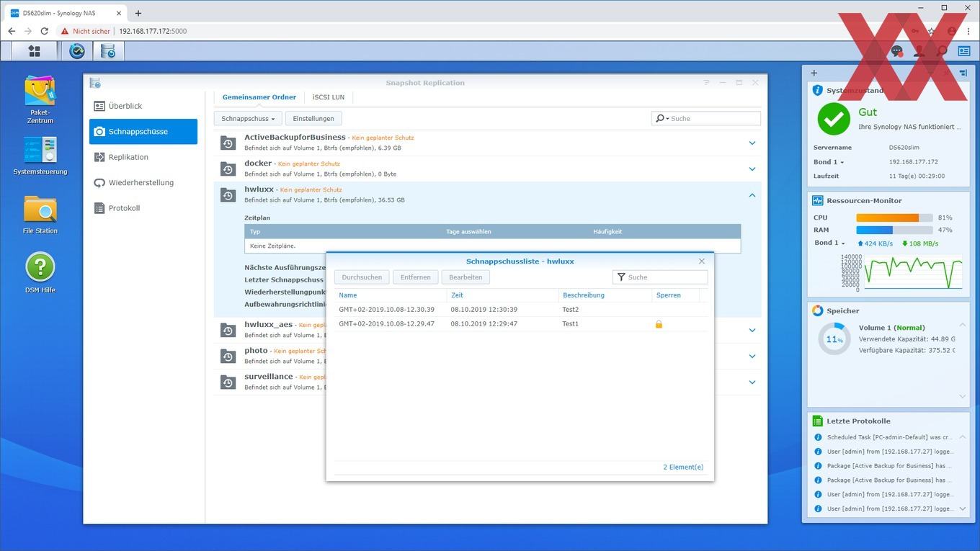Click Entfernen button
Screen dimensions: 980x551
click(416, 277)
